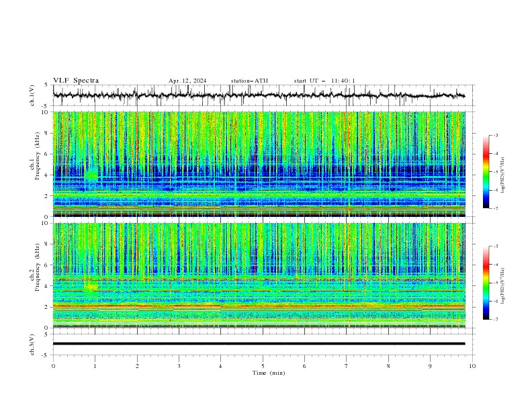
Task: Click the "station=ATH" header label
Action: pos(249,81)
